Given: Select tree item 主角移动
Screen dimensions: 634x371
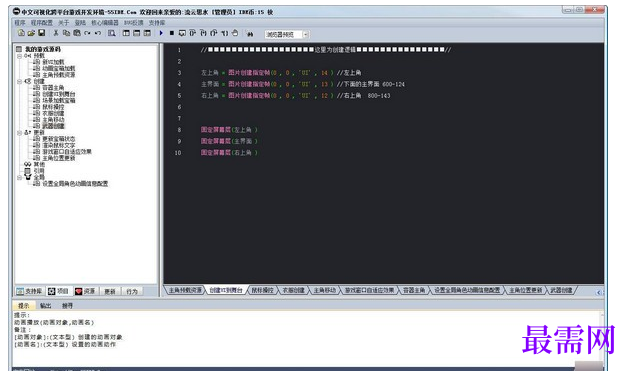Looking at the screenshot, I should tap(53, 120).
